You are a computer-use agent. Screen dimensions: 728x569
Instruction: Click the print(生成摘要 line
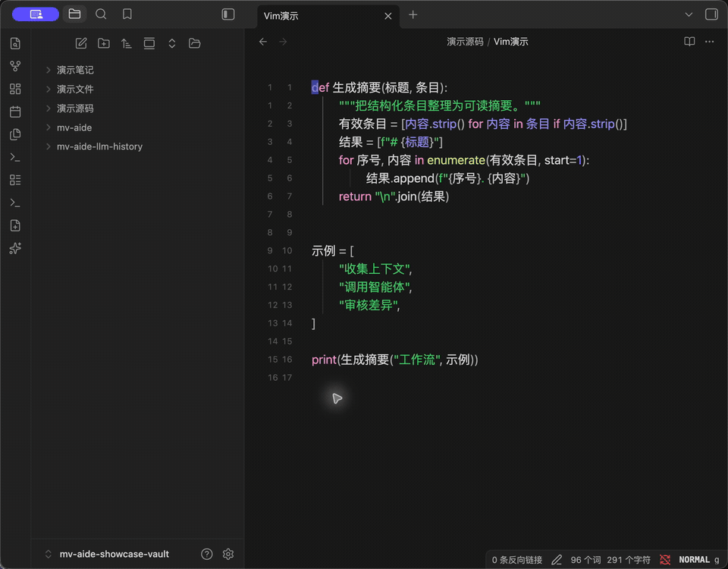point(394,360)
